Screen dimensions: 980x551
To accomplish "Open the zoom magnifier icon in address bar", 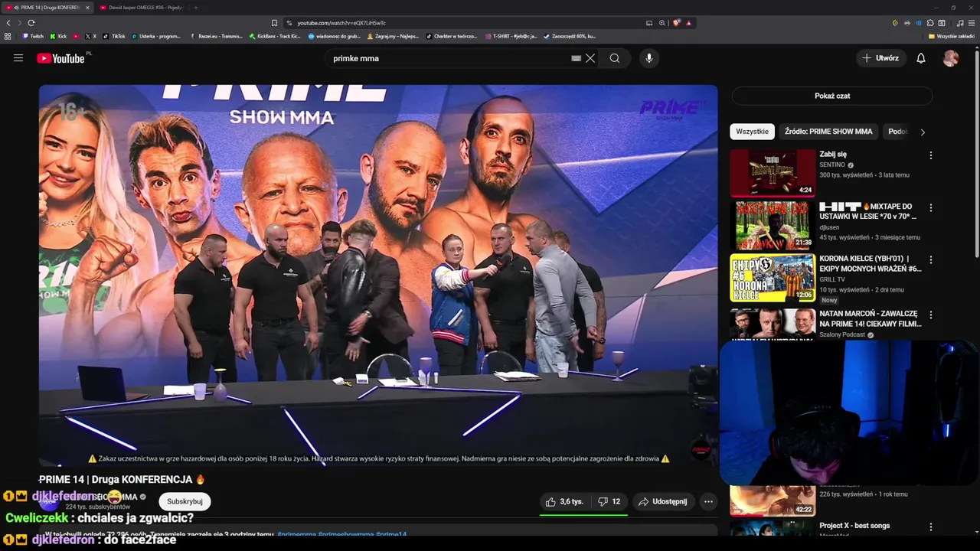I will tap(662, 23).
